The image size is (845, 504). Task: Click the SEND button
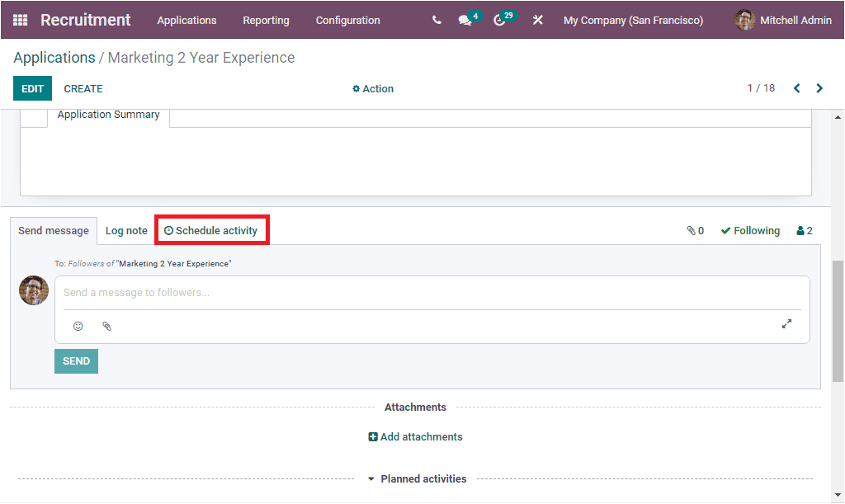pos(76,360)
